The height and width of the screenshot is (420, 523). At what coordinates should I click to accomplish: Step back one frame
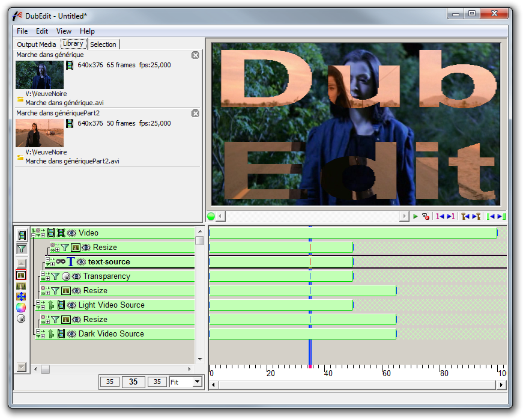(x=440, y=216)
